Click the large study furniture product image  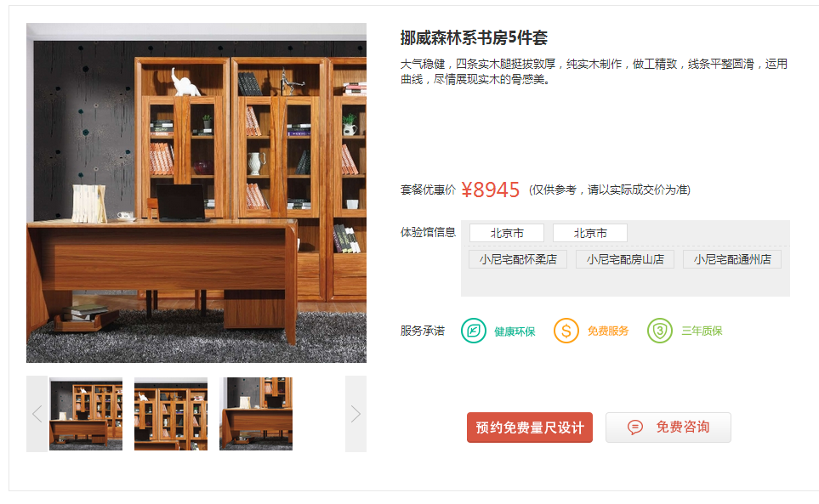pos(196,193)
